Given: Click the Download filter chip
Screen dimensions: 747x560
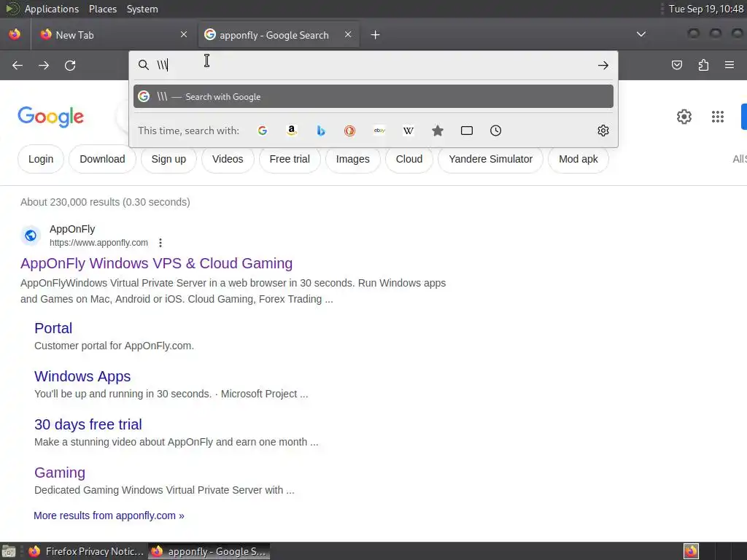Looking at the screenshot, I should [102, 159].
